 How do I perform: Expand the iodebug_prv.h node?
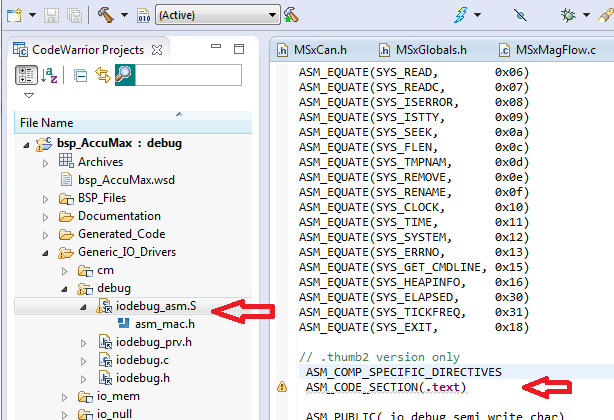tap(83, 343)
